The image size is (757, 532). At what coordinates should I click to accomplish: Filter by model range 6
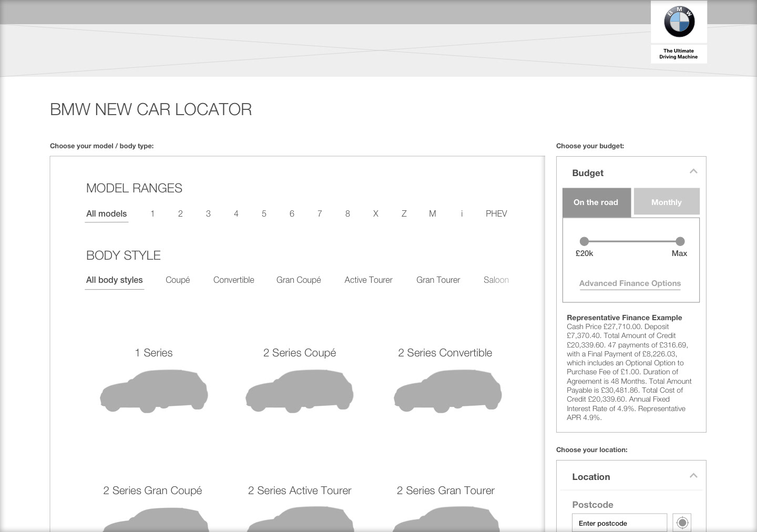(x=292, y=213)
